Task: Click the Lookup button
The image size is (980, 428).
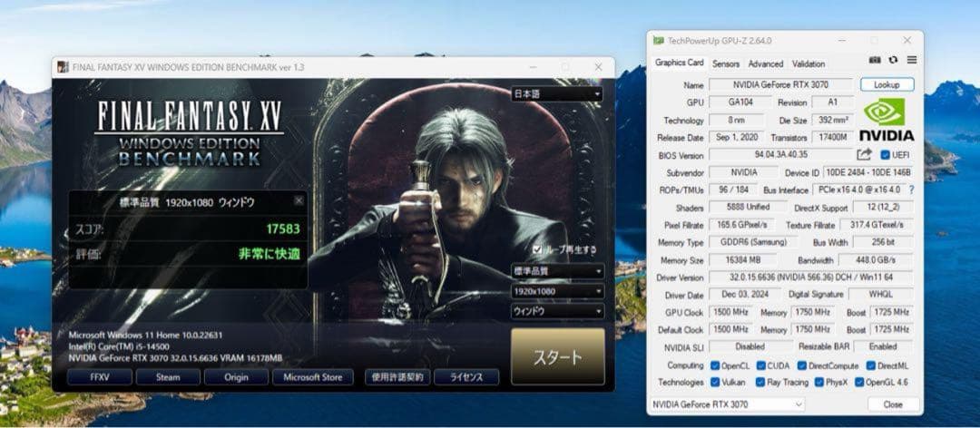Action: [887, 84]
